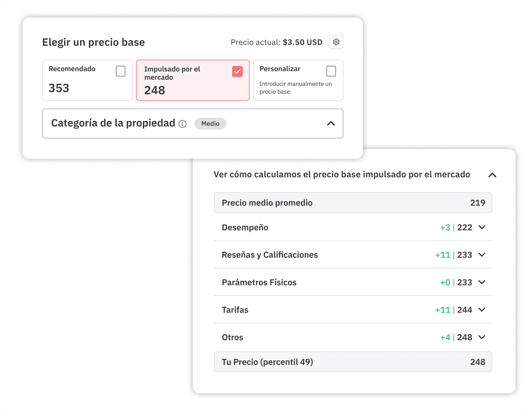Collapse the market price calculation section
Image resolution: width=532 pixels, height=411 pixels.
(x=492, y=175)
